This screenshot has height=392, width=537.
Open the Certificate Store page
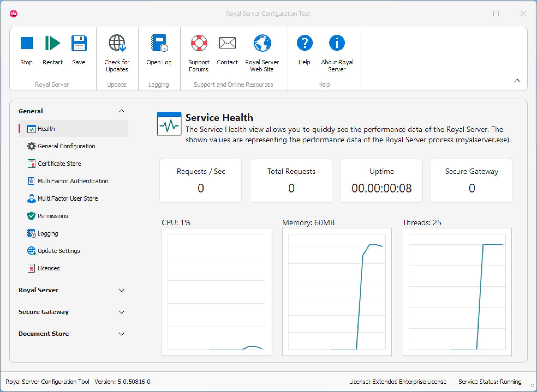(59, 164)
